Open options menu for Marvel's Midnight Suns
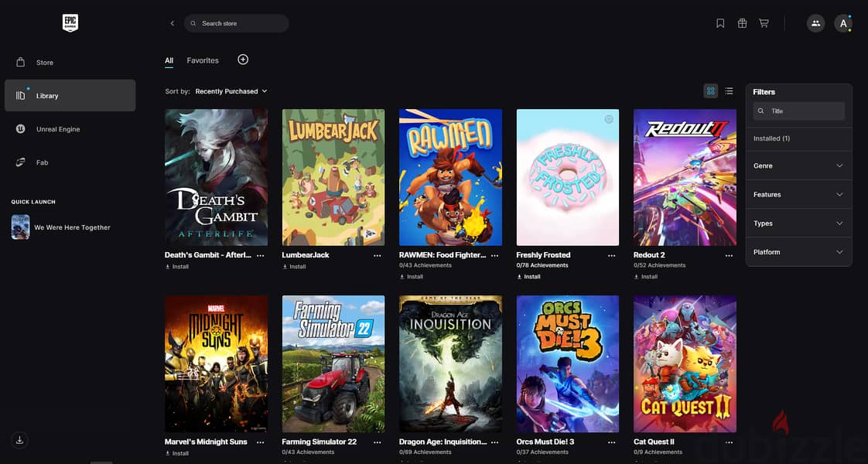868x464 pixels. point(261,442)
